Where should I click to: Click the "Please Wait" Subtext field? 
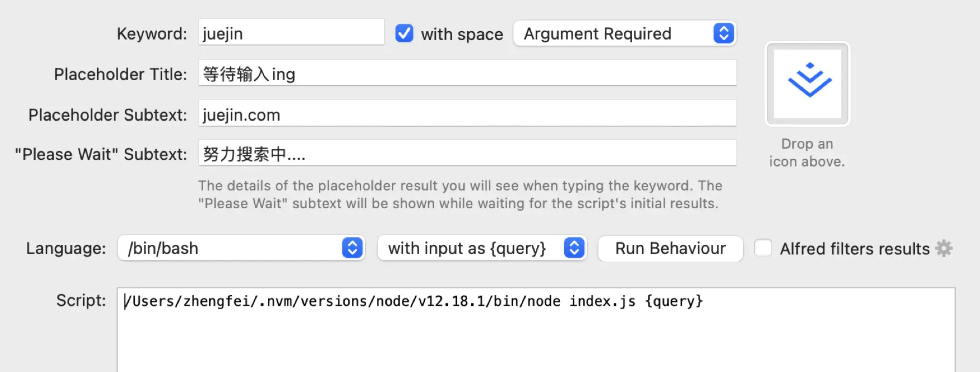click(x=467, y=153)
